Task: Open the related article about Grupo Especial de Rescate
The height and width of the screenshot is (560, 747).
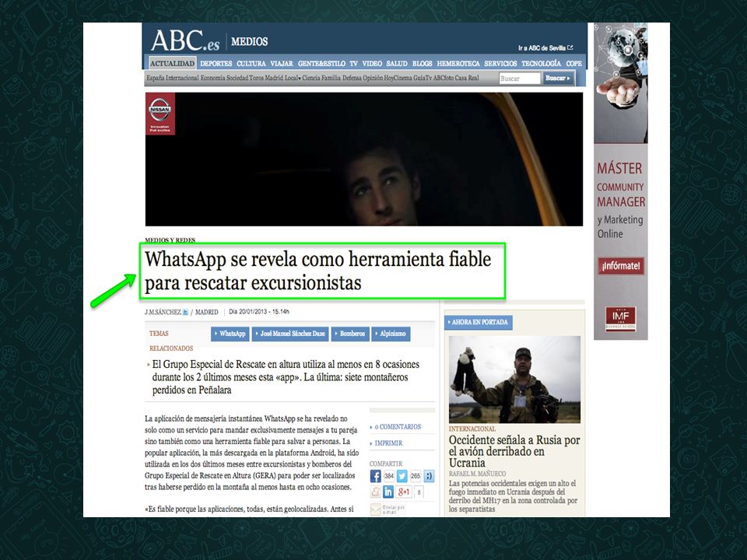Action: (286, 377)
